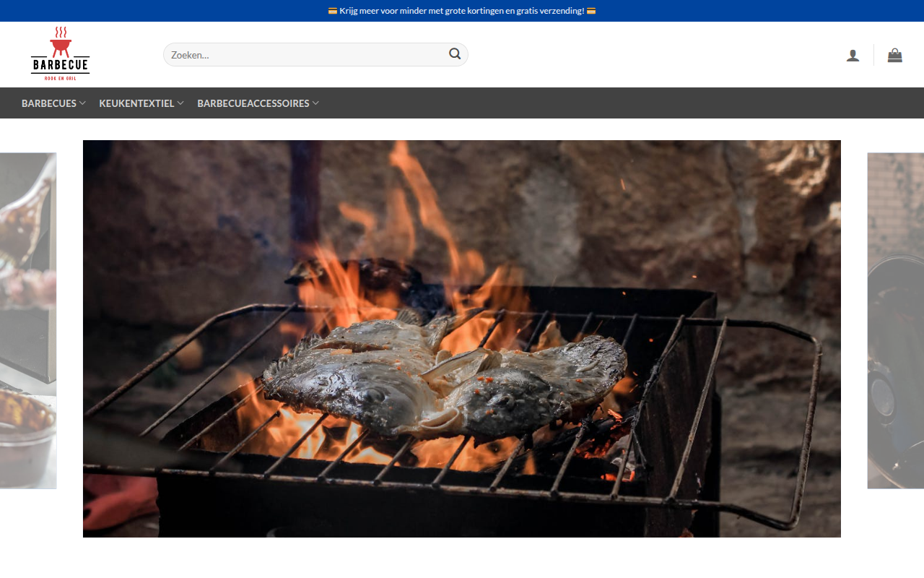Image resolution: width=924 pixels, height=578 pixels.
Task: Show the next slide on the right
Action: coord(896,321)
